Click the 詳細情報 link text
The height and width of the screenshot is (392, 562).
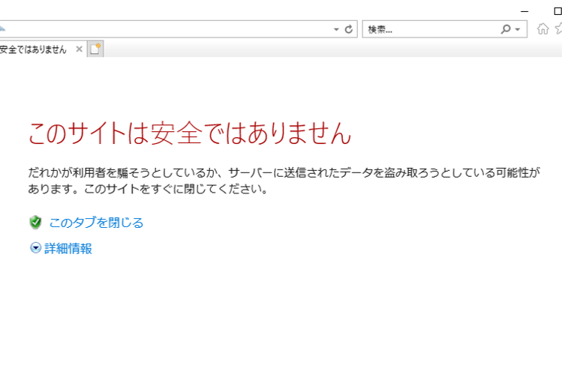[68, 248]
